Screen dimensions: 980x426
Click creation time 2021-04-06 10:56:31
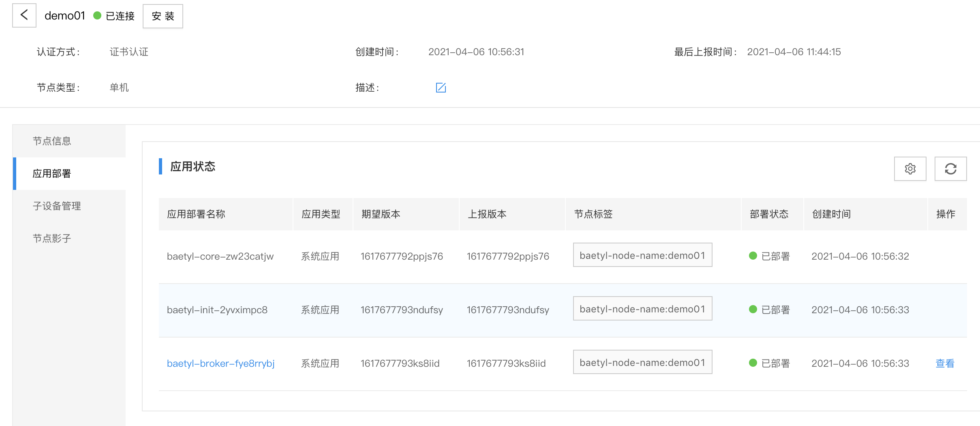click(x=476, y=52)
